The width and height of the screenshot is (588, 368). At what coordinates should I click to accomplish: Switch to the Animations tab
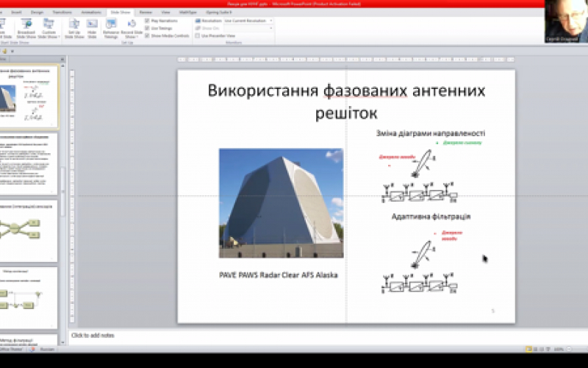(91, 13)
